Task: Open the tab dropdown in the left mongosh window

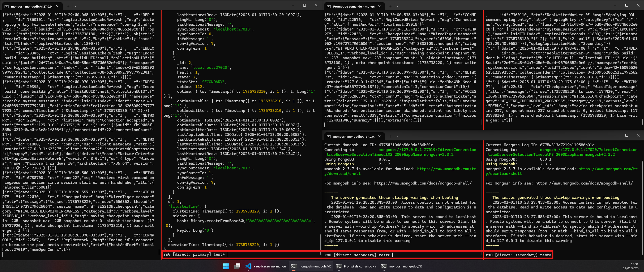Action: point(75,6)
